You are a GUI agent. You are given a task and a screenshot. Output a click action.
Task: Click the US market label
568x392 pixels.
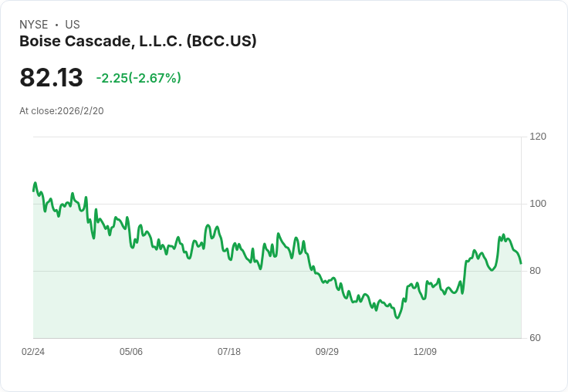[73, 25]
